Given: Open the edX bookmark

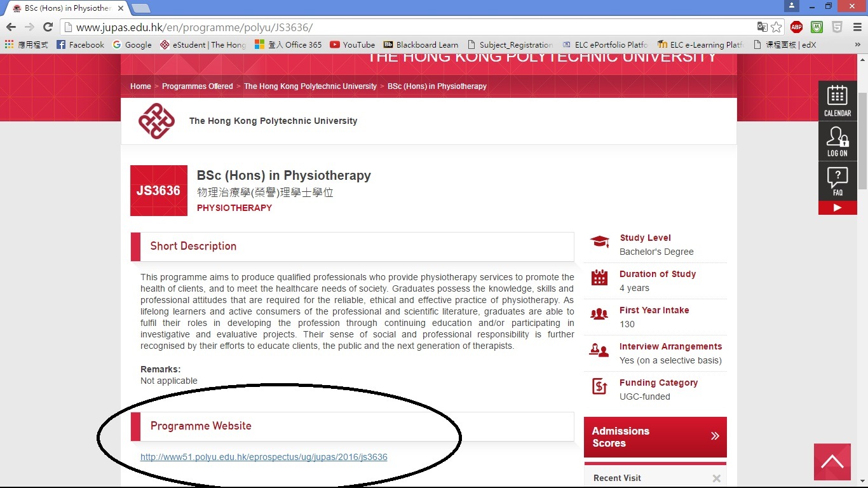Looking at the screenshot, I should (784, 44).
